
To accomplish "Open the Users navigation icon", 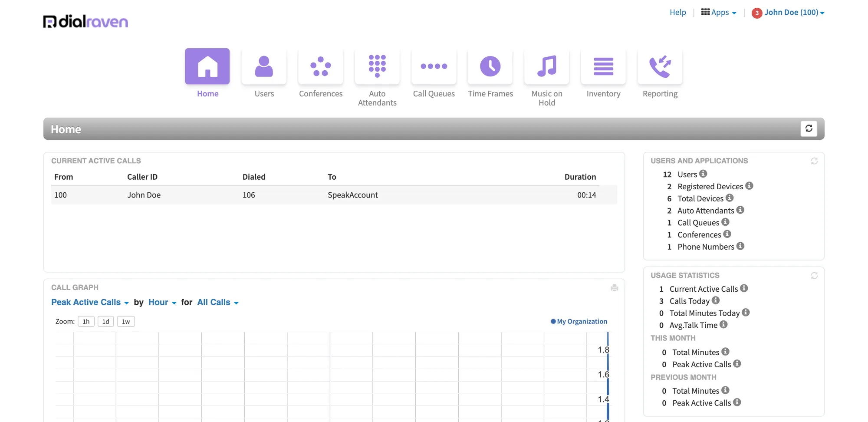I will click(x=264, y=66).
